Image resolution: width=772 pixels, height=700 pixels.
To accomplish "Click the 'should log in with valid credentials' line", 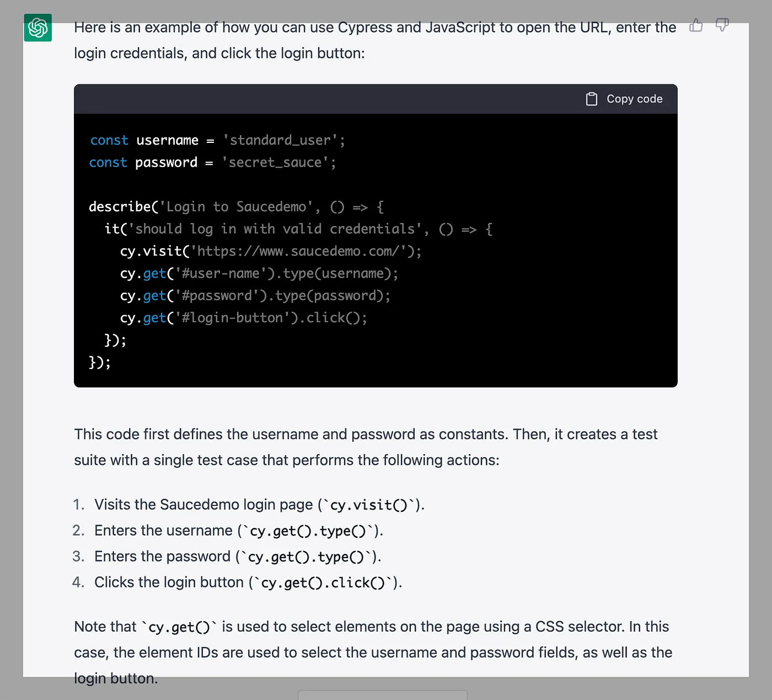I will pyautogui.click(x=298, y=229).
